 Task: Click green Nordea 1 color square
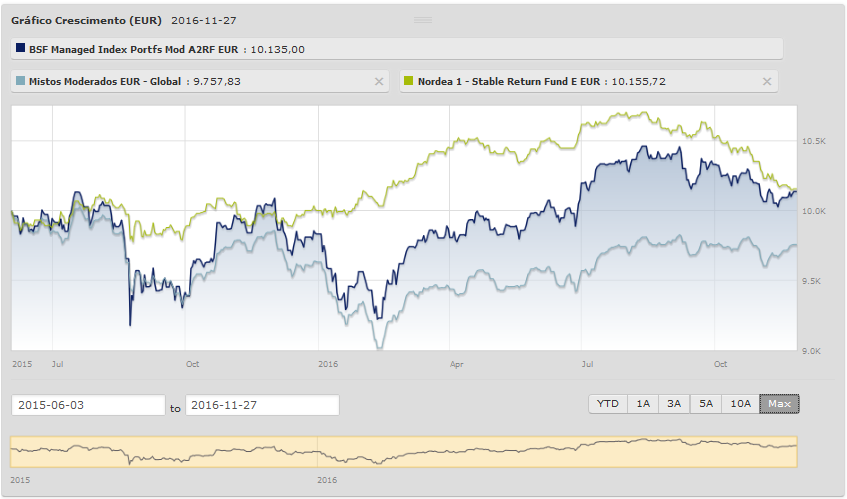(x=409, y=81)
